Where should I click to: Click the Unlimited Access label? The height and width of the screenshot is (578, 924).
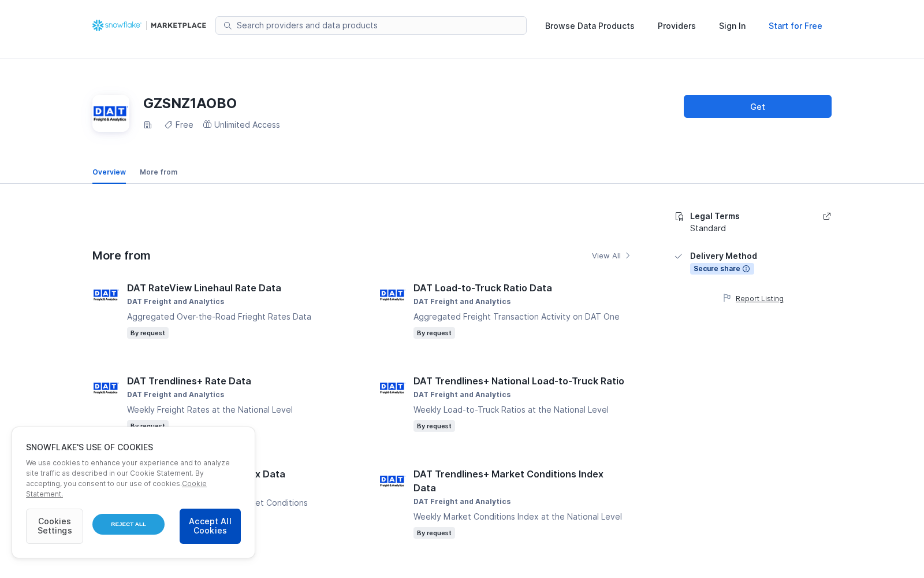(247, 125)
